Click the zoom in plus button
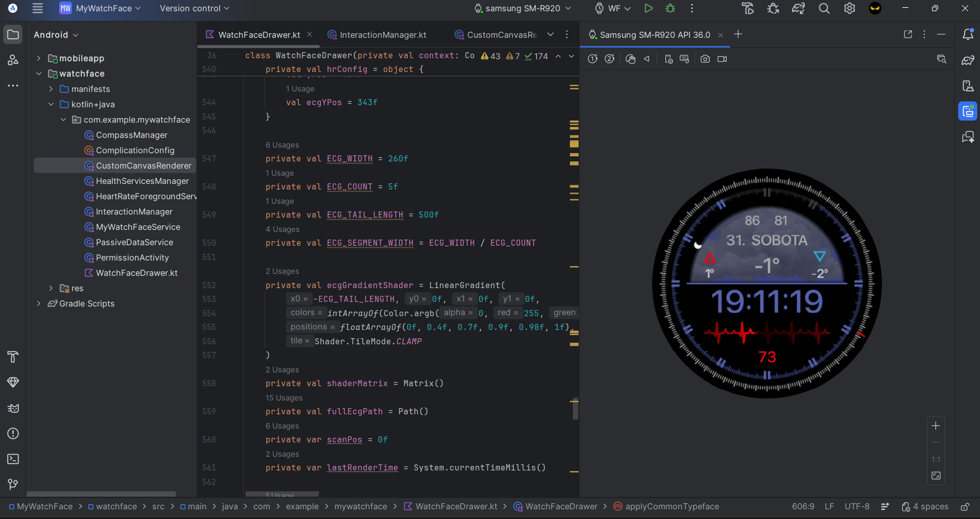The image size is (980, 519). (x=936, y=426)
